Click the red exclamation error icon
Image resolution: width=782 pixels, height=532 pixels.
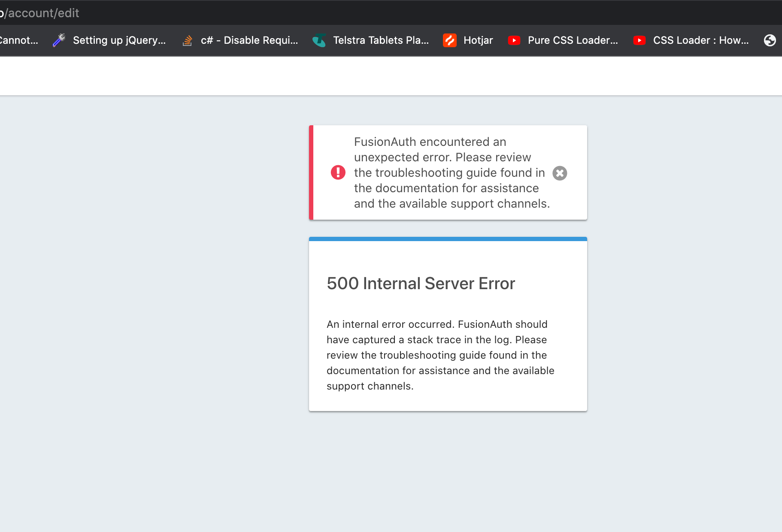click(x=338, y=172)
